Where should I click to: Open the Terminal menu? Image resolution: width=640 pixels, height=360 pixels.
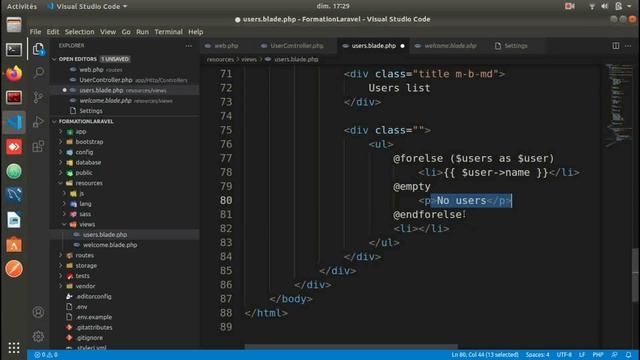(x=168, y=32)
